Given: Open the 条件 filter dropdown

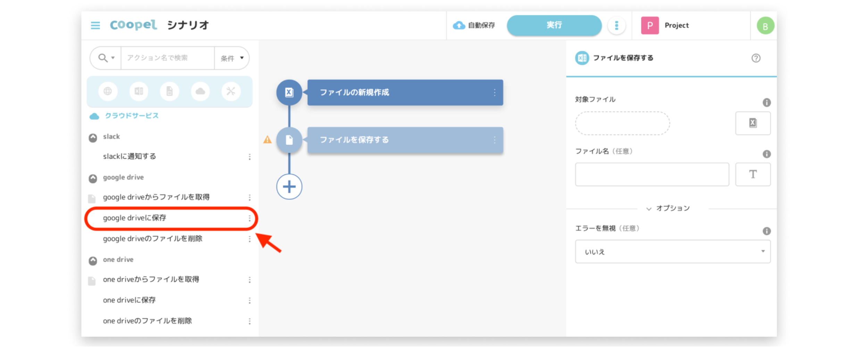Looking at the screenshot, I should (232, 58).
